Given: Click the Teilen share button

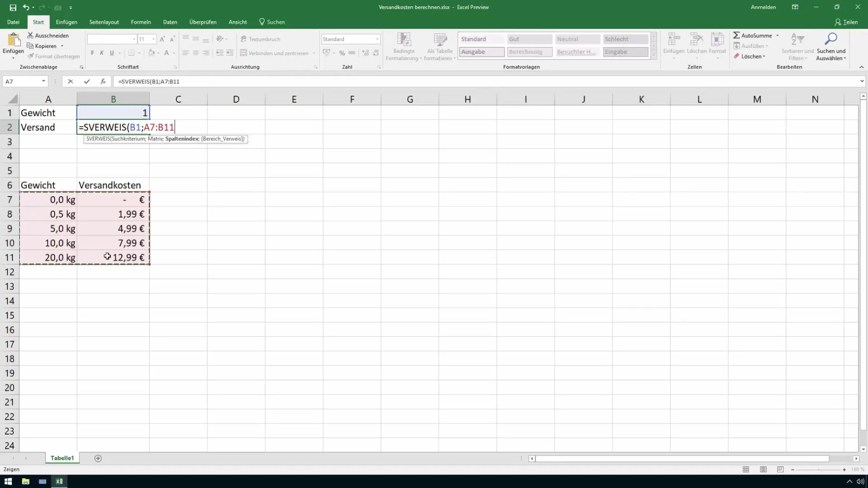Looking at the screenshot, I should click(846, 22).
